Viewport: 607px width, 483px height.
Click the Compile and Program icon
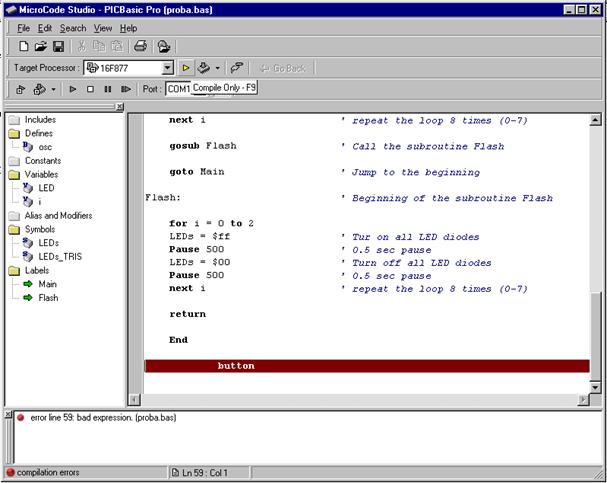coord(204,68)
